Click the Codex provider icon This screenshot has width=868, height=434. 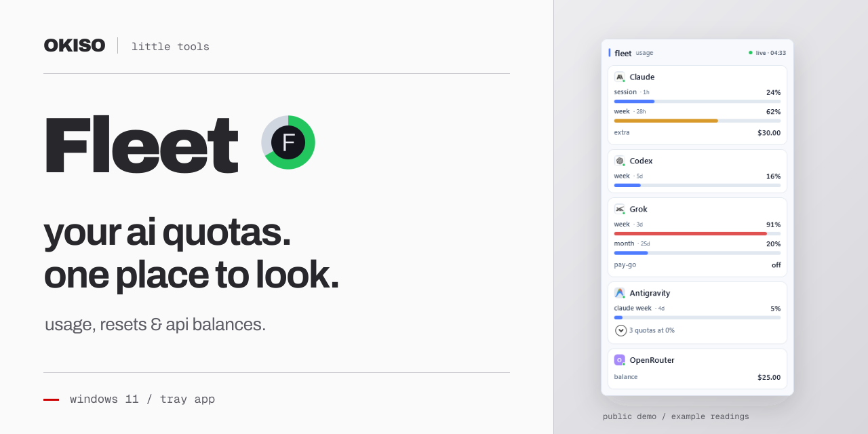click(x=620, y=161)
